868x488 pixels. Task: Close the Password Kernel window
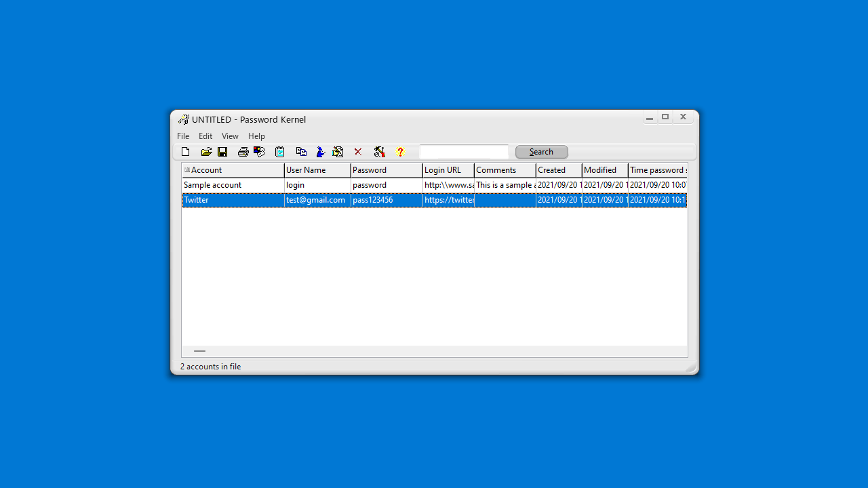tap(684, 117)
